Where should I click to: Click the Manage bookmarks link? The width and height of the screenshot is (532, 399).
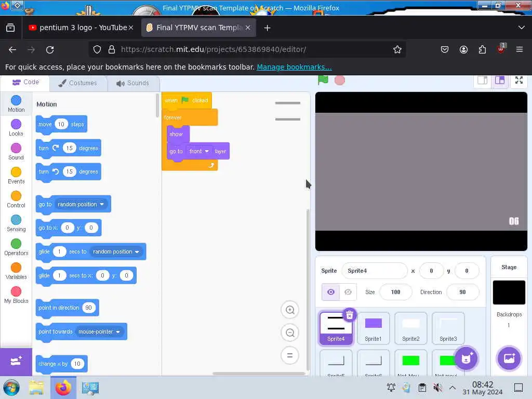click(294, 67)
